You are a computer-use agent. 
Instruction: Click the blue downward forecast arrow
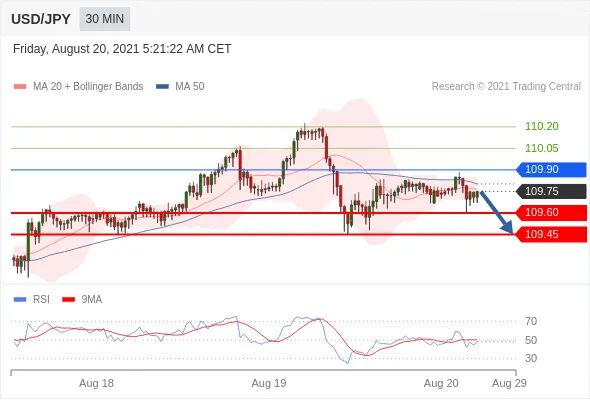[497, 213]
